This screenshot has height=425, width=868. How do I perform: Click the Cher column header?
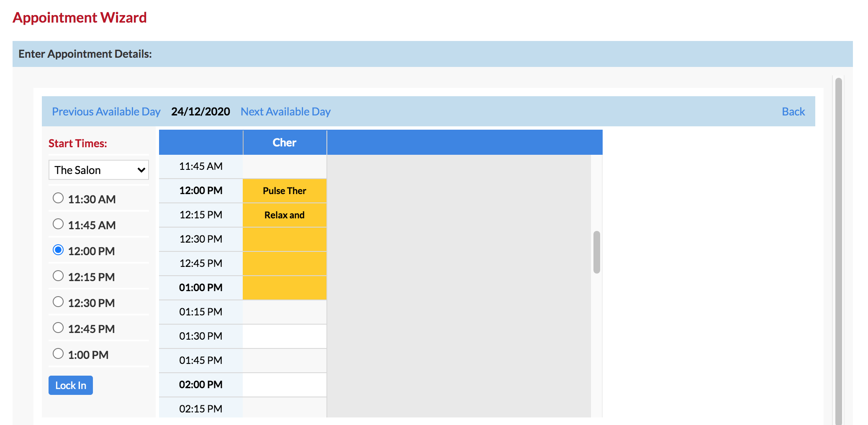click(x=285, y=143)
